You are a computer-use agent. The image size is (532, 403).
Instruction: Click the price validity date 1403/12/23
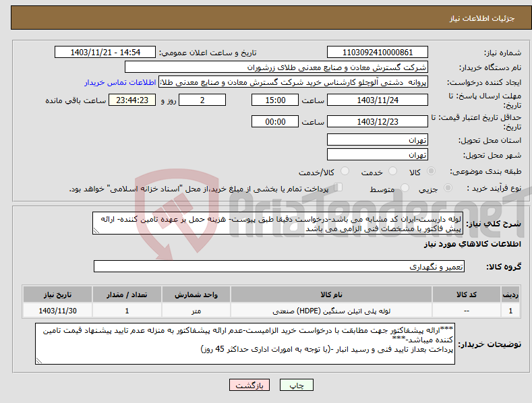[378, 121]
